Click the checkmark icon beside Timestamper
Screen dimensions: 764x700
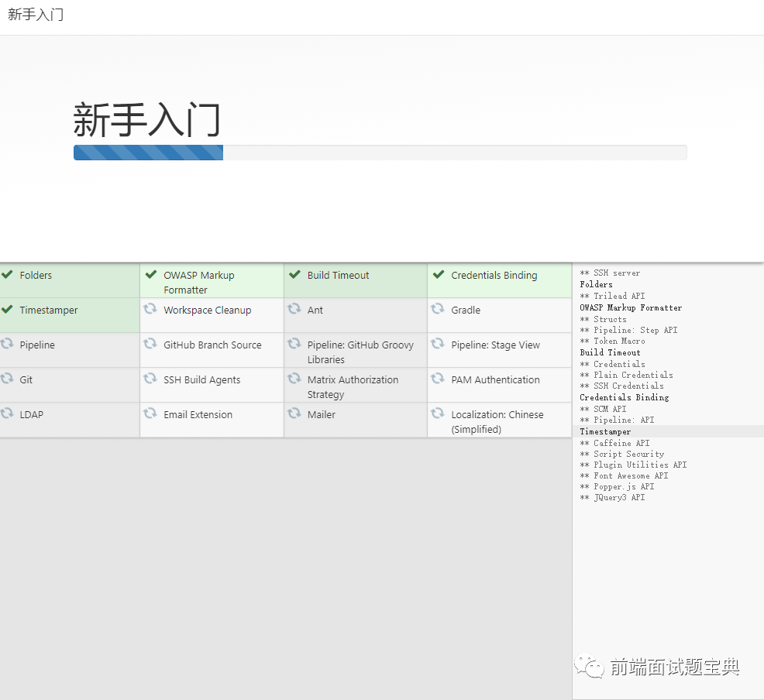(x=7, y=309)
